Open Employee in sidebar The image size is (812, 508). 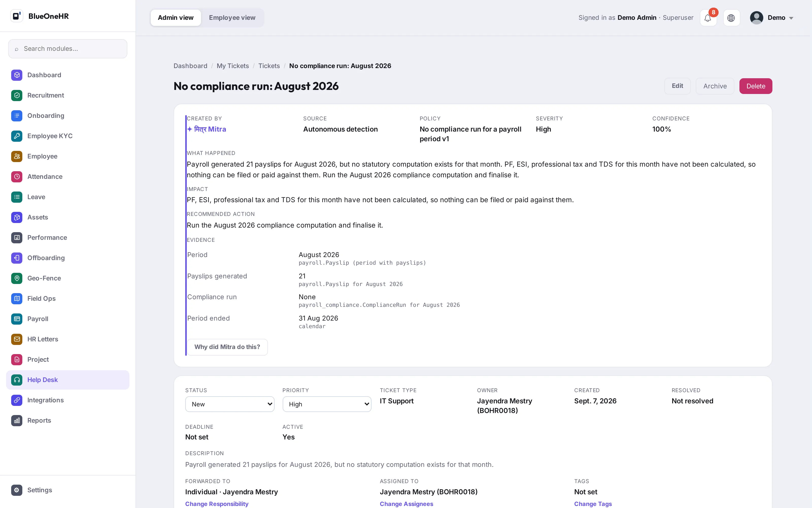68,156
